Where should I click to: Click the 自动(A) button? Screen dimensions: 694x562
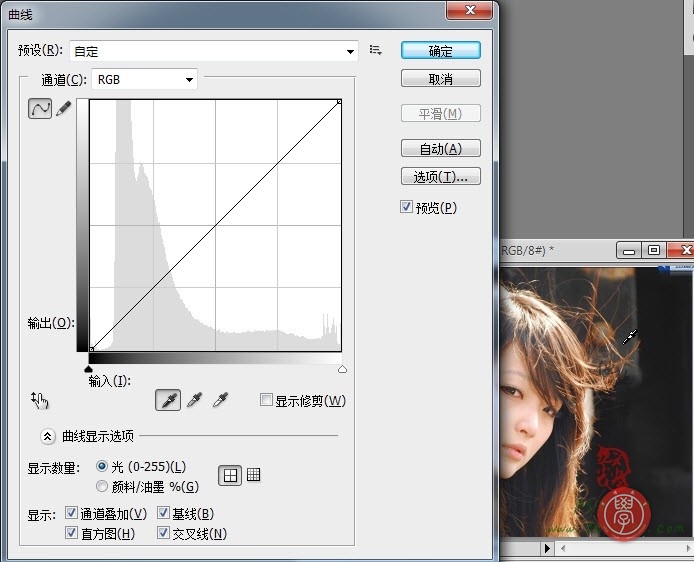tap(440, 148)
